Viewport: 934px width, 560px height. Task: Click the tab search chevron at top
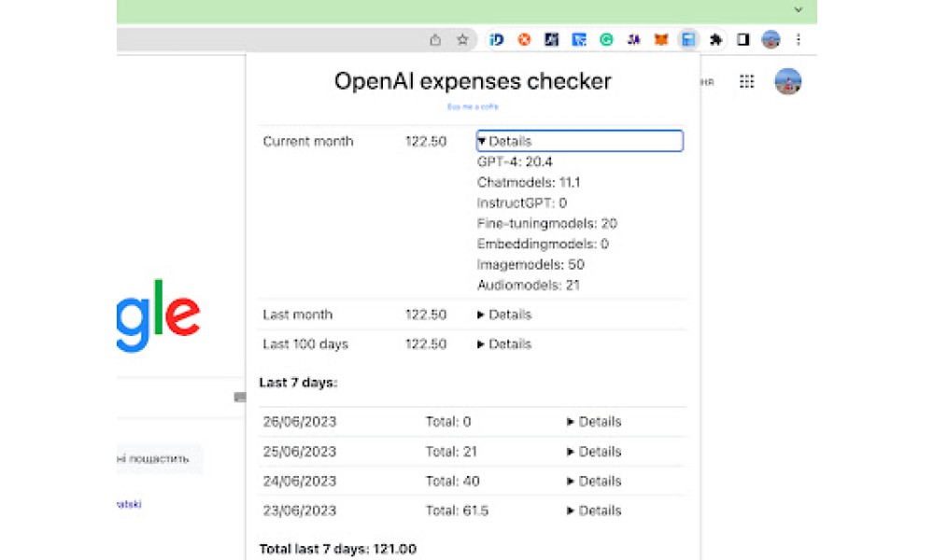tap(799, 9)
